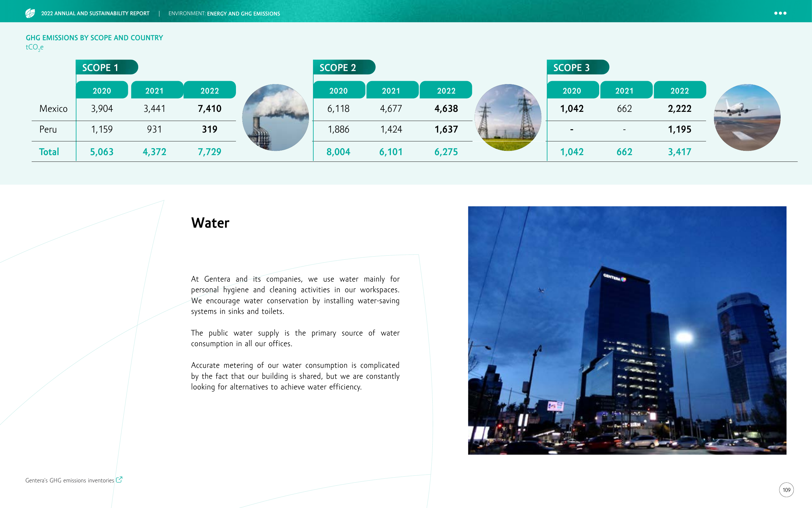This screenshot has width=812, height=508.
Task: Click the 'GHG EMISSIONS BY SCOPE AND COUNTRY' title
Action: 94,37
